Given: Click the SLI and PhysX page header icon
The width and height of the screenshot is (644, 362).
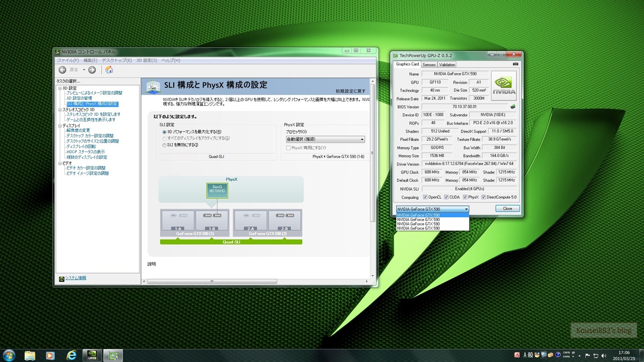Looking at the screenshot, I should point(152,86).
